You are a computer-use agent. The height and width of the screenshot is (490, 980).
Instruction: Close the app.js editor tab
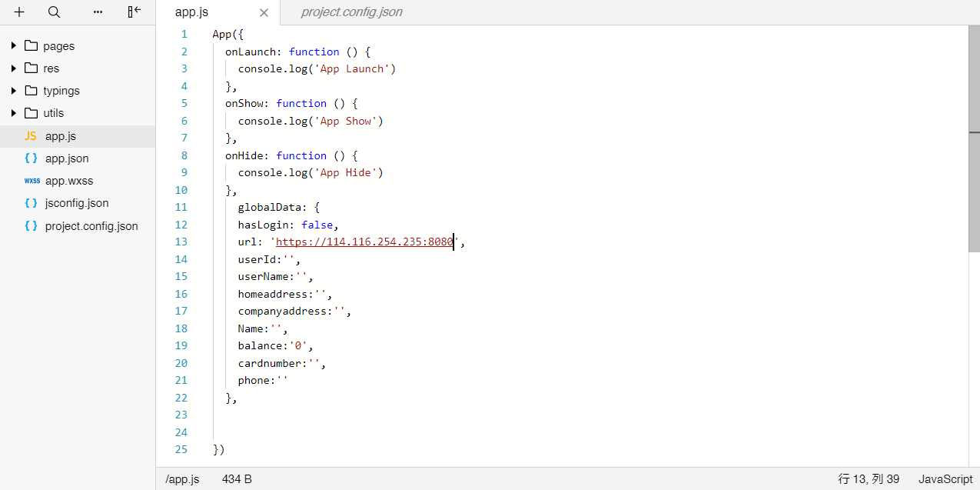(x=264, y=12)
